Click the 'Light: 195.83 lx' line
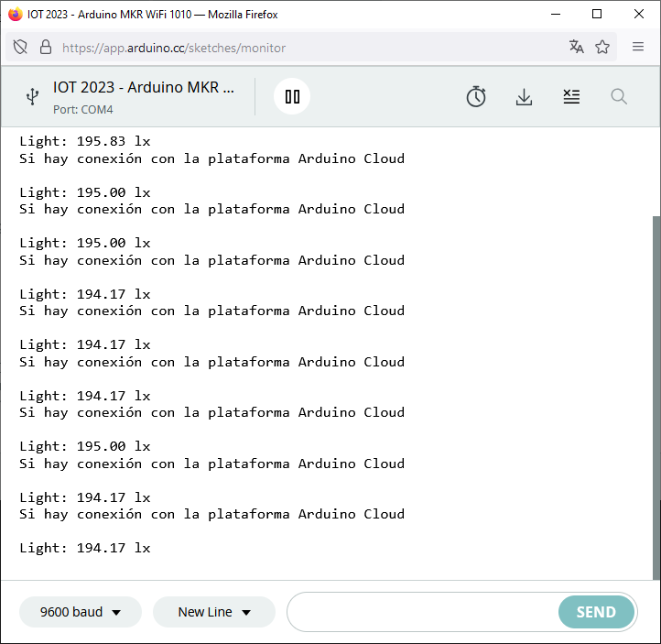 coord(85,141)
